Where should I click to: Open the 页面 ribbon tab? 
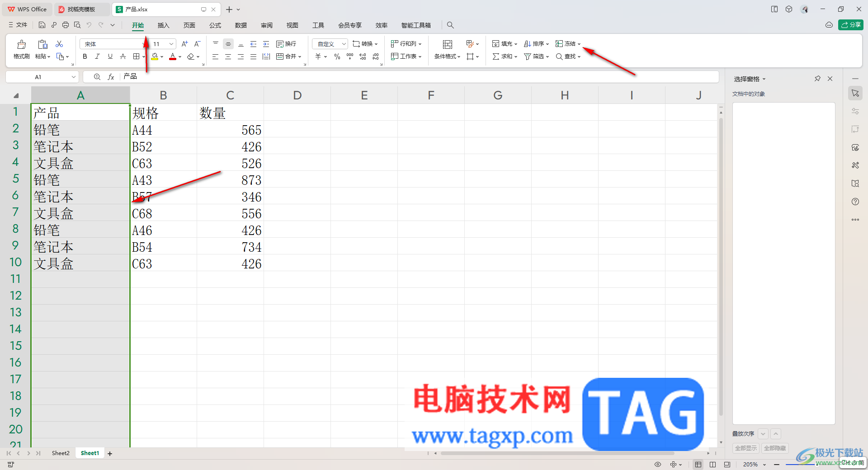point(189,25)
